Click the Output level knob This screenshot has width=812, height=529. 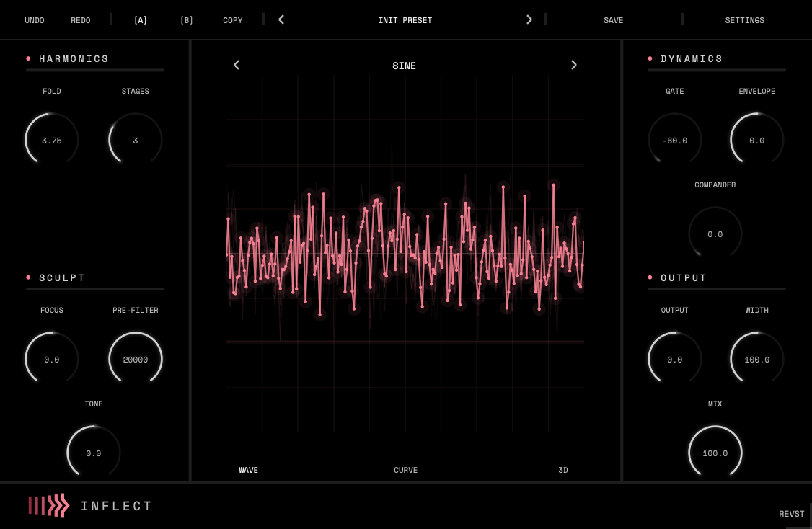click(x=675, y=359)
